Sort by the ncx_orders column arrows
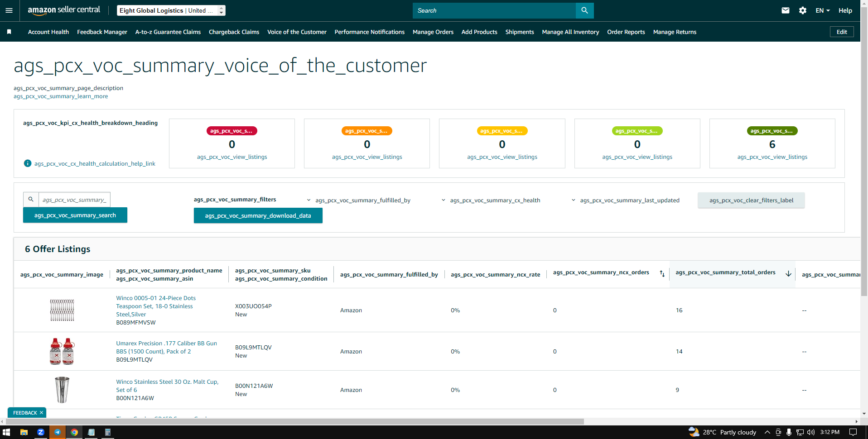This screenshot has width=868, height=439. pos(662,273)
